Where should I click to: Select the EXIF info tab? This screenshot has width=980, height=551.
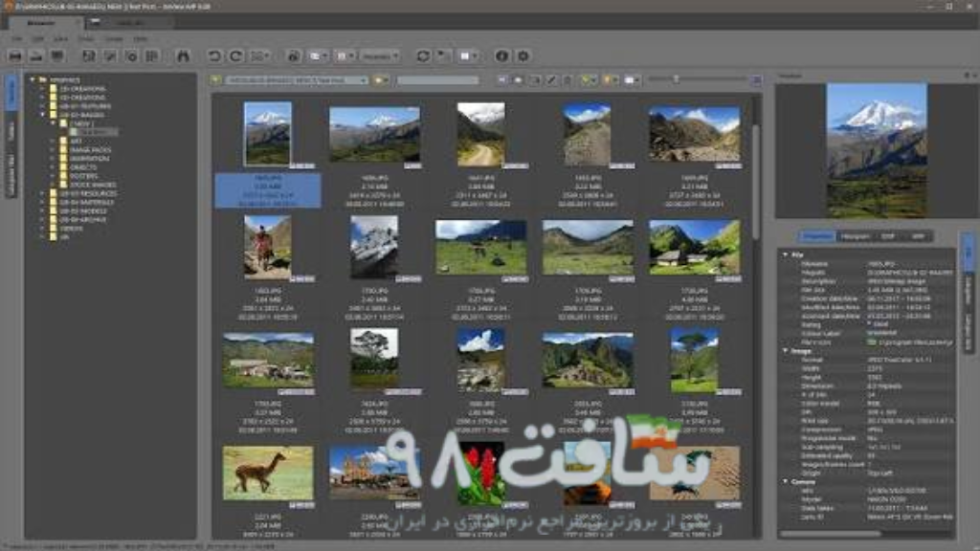887,236
